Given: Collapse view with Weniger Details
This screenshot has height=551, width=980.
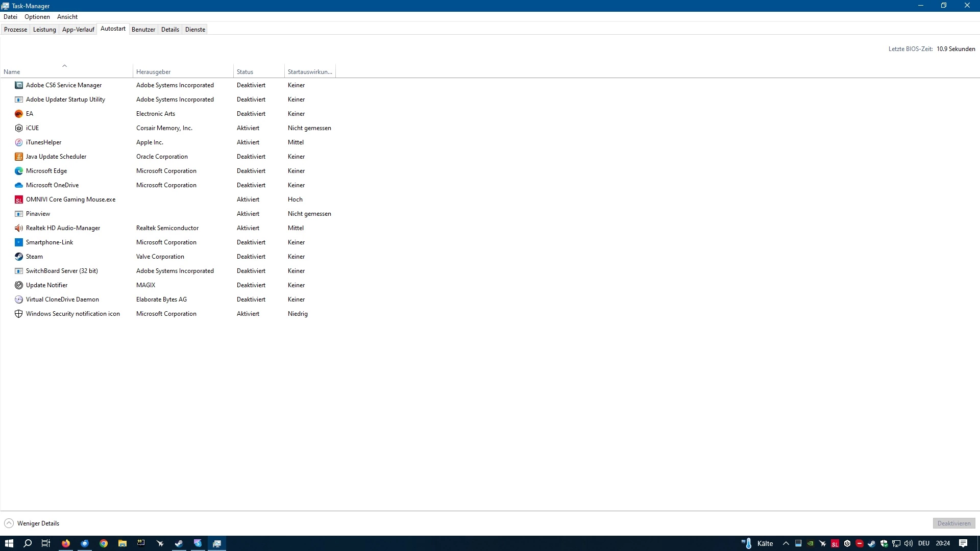Looking at the screenshot, I should [32, 523].
